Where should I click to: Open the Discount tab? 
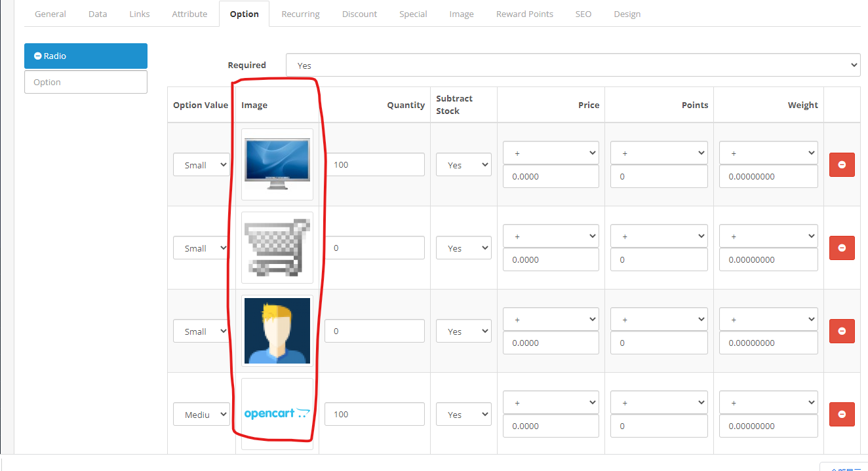pos(359,14)
